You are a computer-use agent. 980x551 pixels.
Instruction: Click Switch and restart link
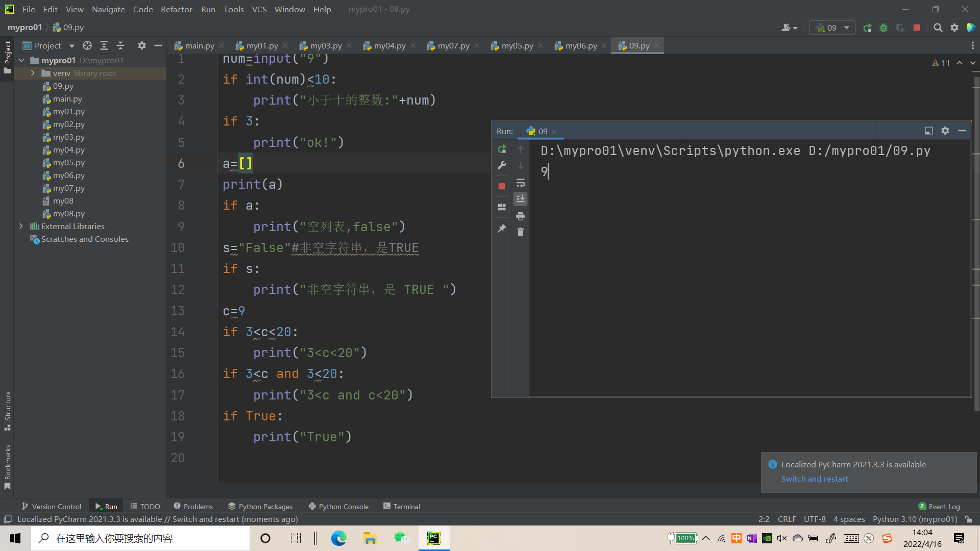pos(815,479)
